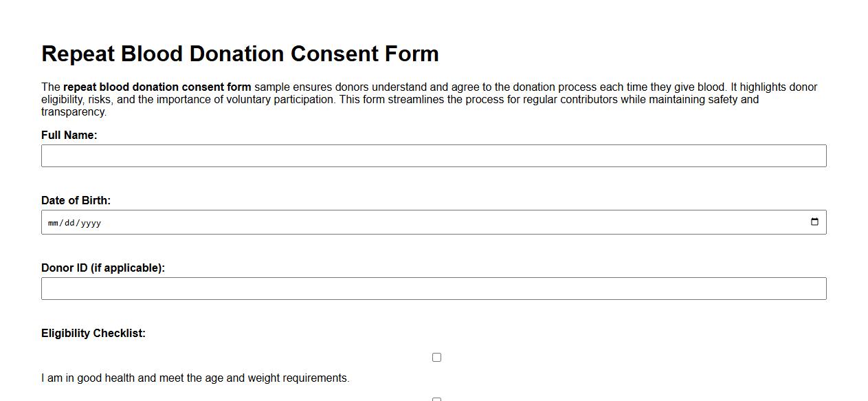
Task: Click the Repeat Blood Donation Consent Form heading
Action: [x=240, y=53]
